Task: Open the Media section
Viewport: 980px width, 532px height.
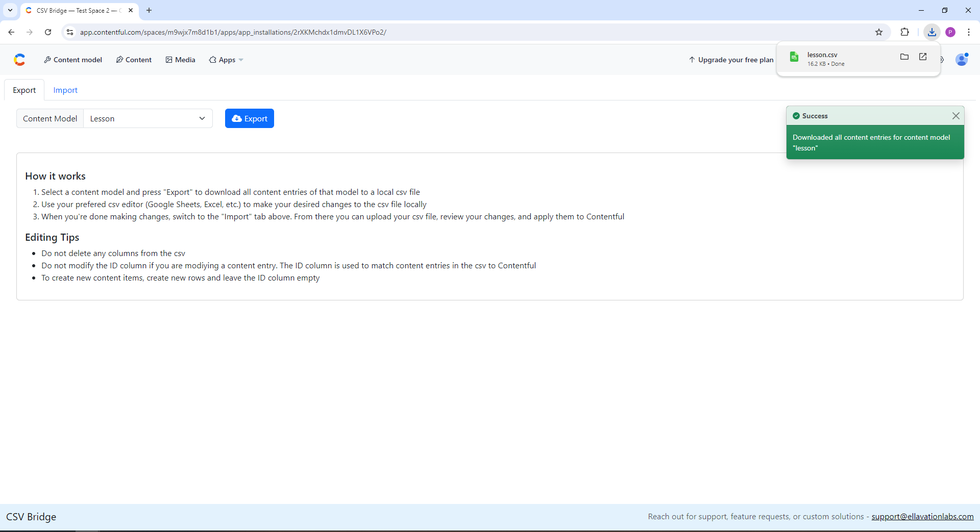Action: [180, 60]
